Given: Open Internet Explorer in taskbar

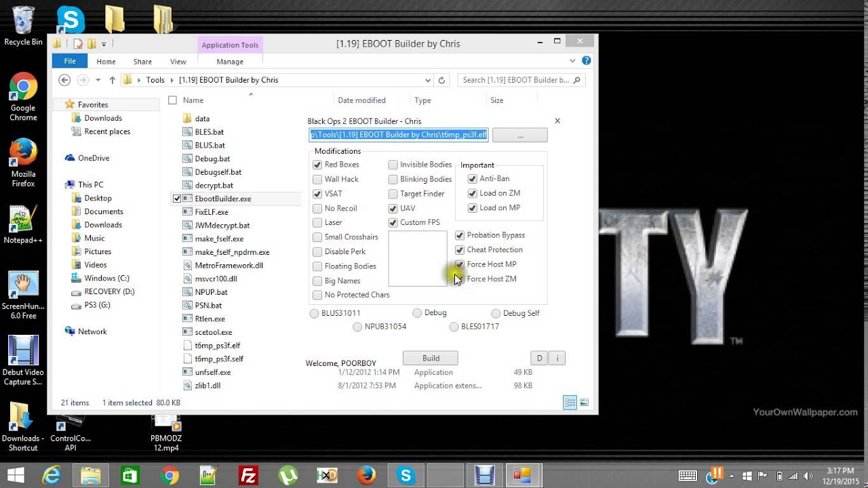Looking at the screenshot, I should pyautogui.click(x=52, y=475).
